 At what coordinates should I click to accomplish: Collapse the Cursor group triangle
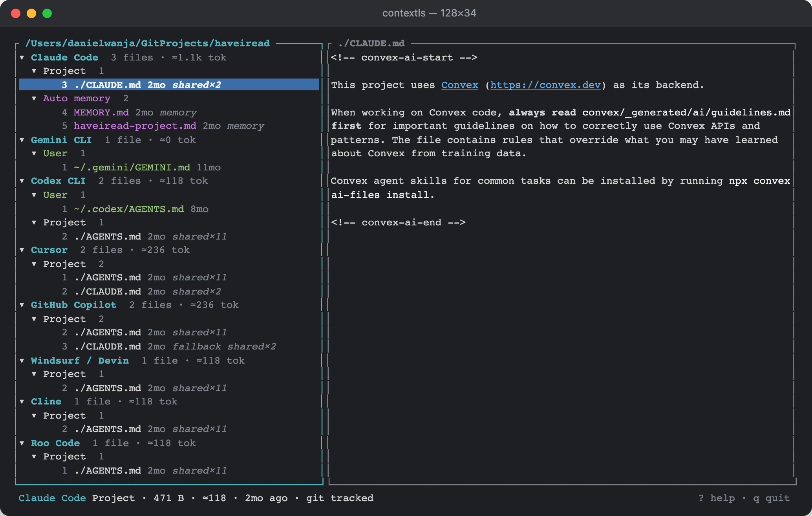coord(22,250)
